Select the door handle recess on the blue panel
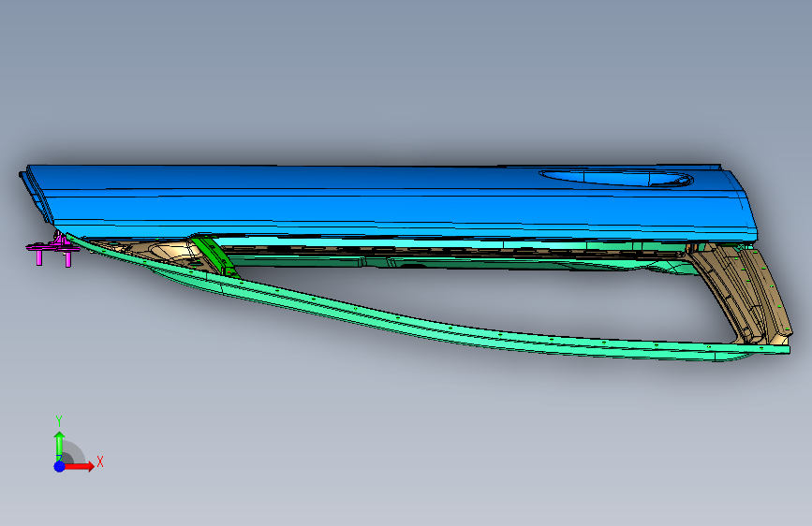812x526 pixels. coord(616,178)
